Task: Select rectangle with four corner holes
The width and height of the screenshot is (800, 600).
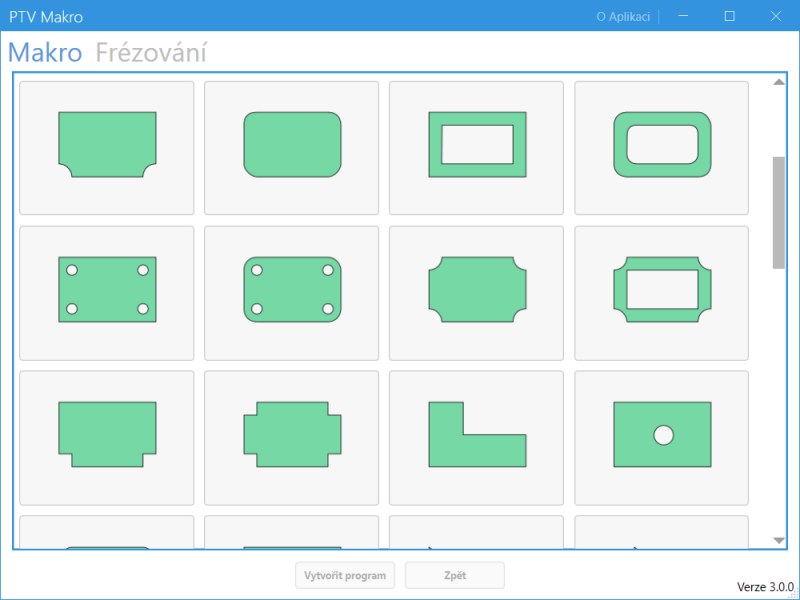Action: [107, 292]
